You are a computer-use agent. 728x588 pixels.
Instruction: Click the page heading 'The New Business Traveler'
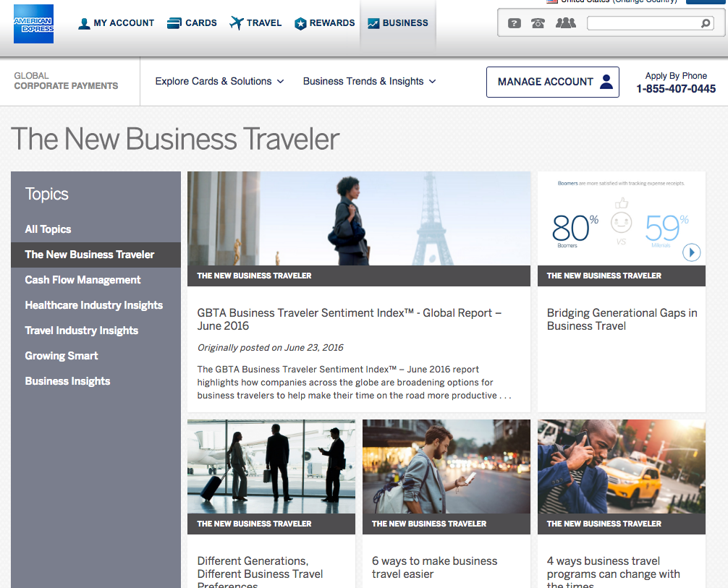(175, 139)
